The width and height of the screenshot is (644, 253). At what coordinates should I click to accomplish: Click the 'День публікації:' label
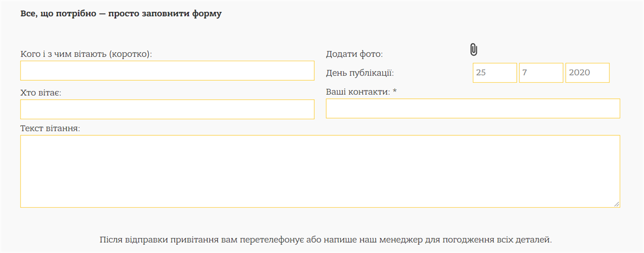click(360, 73)
